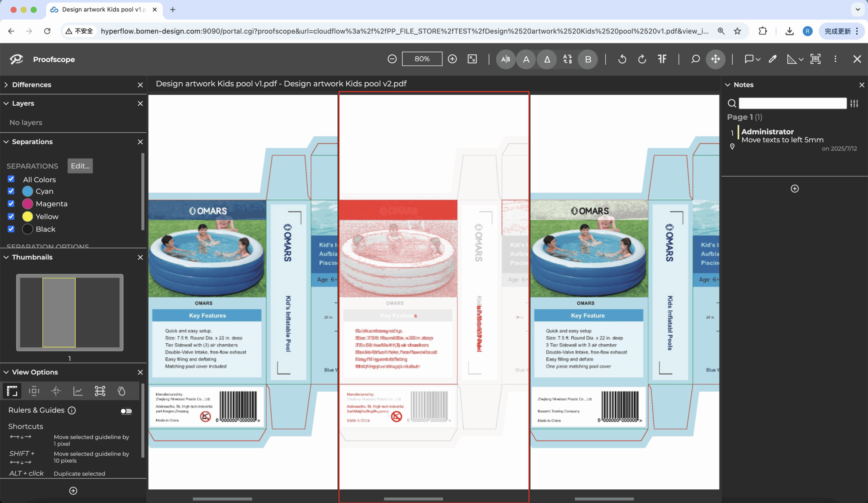868x503 pixels.
Task: Open the browser extensions puzzle icon
Action: pos(763,31)
